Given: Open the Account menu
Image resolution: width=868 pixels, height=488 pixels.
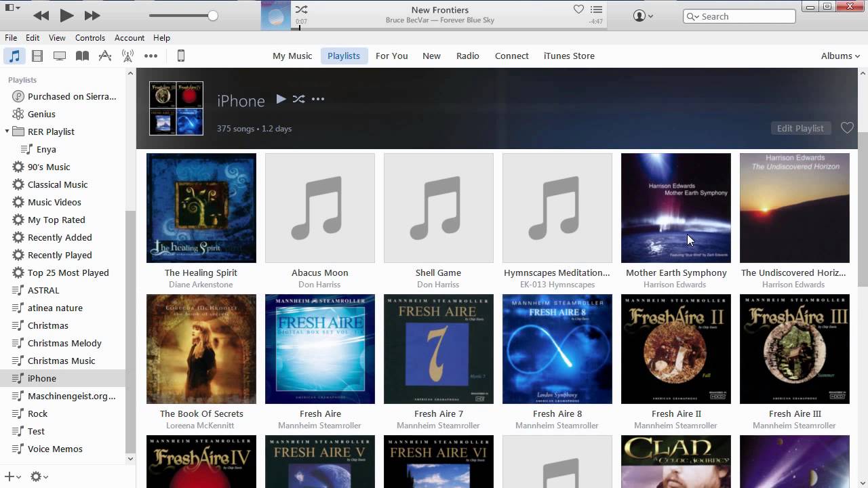Looking at the screenshot, I should (130, 38).
